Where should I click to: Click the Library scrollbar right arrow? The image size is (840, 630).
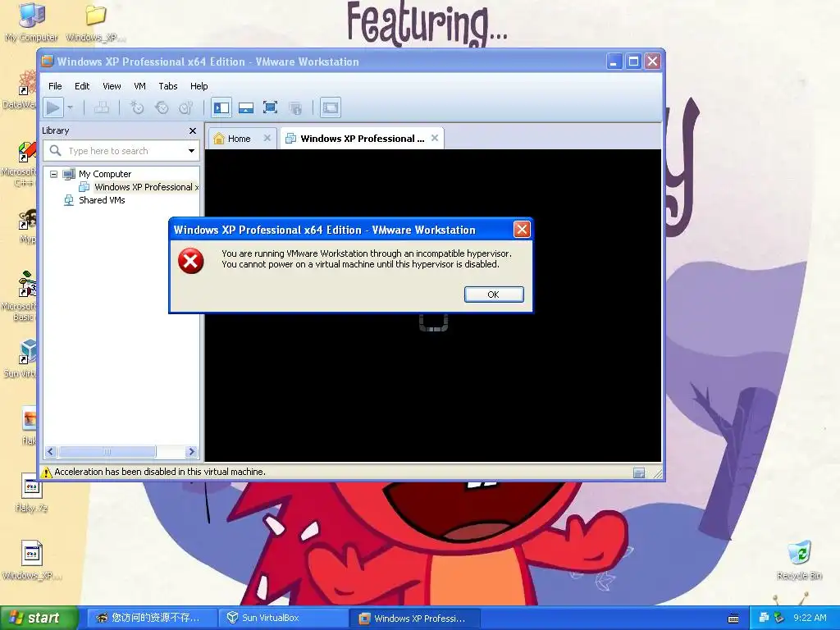(x=191, y=452)
